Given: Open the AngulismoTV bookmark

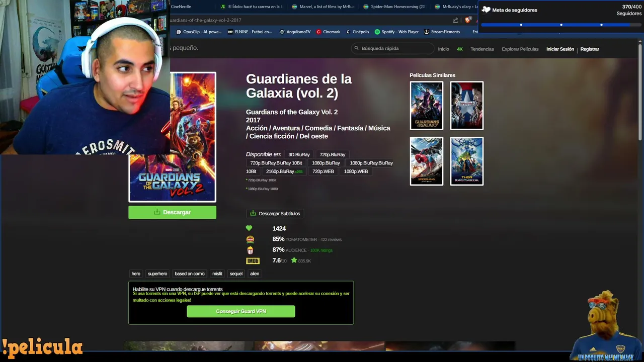Looking at the screenshot, I should click(295, 32).
